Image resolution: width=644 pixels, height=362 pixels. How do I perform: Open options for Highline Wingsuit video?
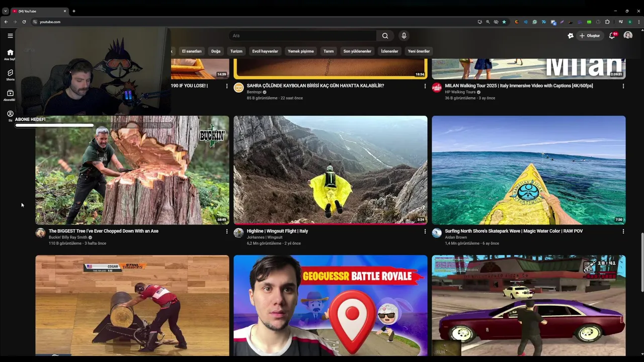(x=425, y=231)
